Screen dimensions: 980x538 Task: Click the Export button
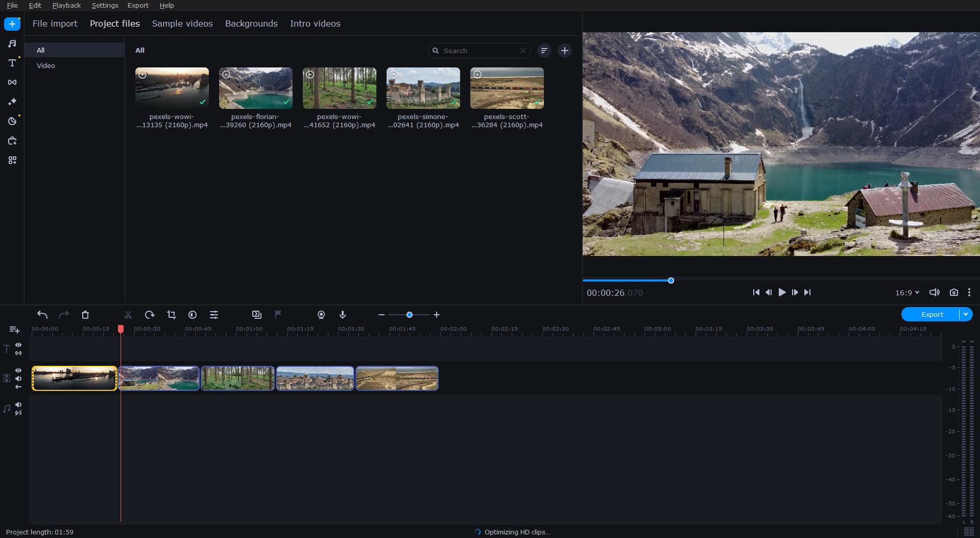(x=931, y=314)
